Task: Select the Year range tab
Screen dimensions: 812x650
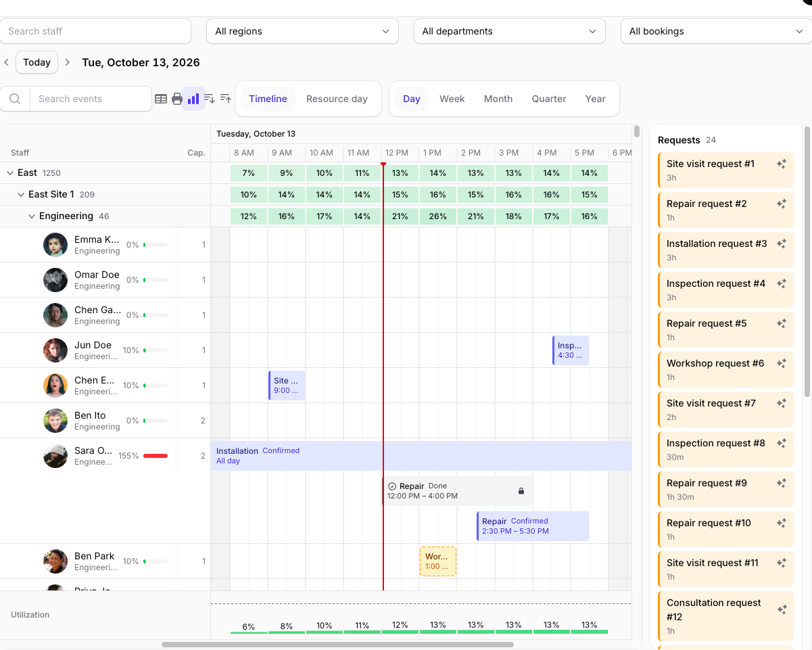Action: [x=595, y=99]
